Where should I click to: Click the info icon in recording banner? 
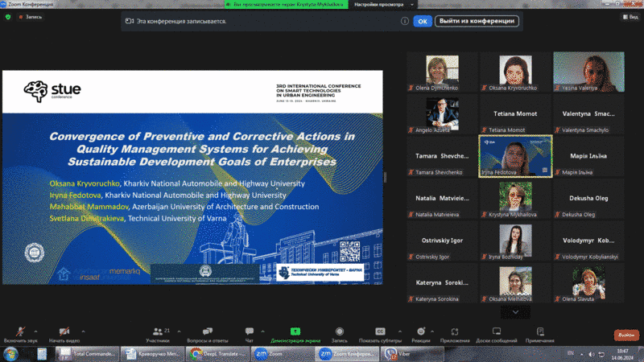point(405,21)
